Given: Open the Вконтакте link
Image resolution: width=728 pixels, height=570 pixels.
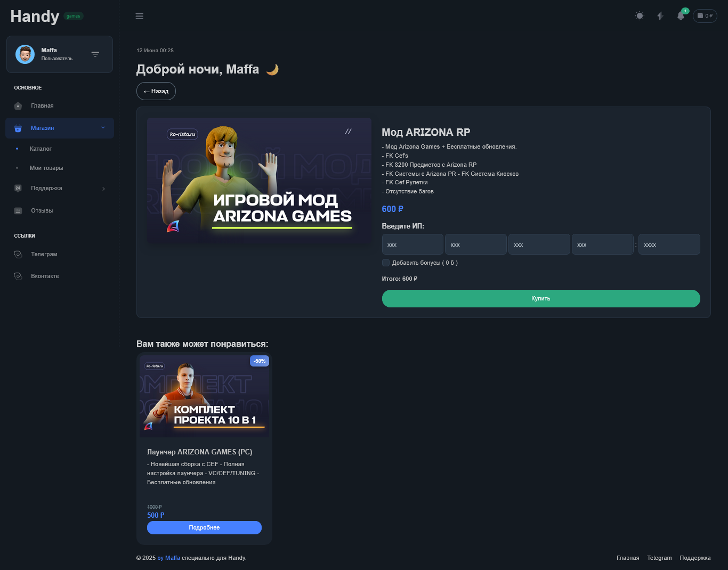Looking at the screenshot, I should point(45,276).
